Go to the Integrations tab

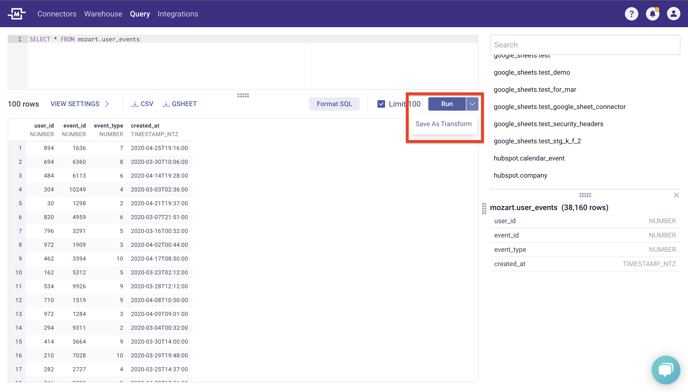point(178,14)
